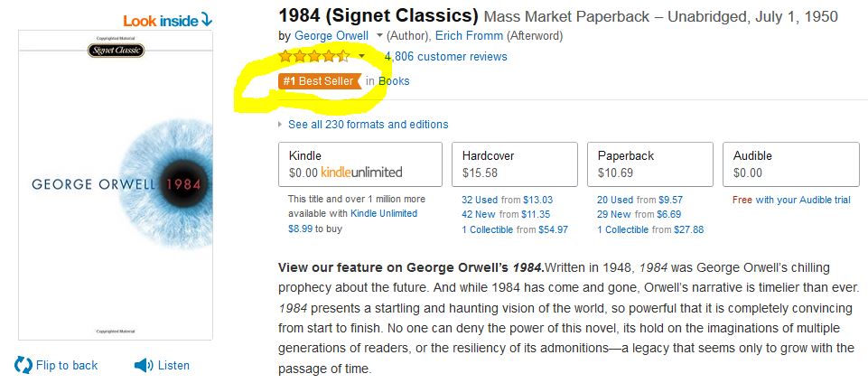Select the Paperback format tab

click(x=649, y=163)
